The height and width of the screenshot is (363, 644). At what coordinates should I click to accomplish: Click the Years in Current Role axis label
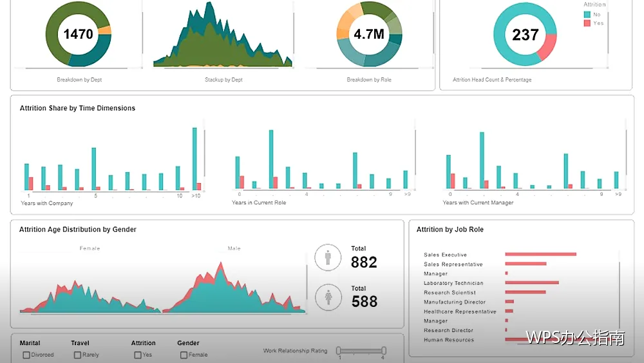click(x=259, y=202)
